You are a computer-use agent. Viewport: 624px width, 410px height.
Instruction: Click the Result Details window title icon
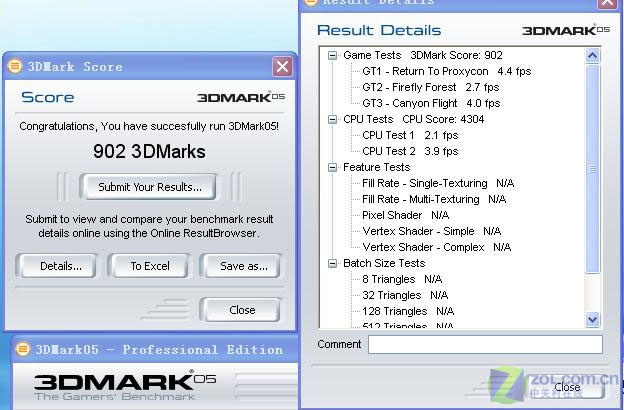coord(311,2)
